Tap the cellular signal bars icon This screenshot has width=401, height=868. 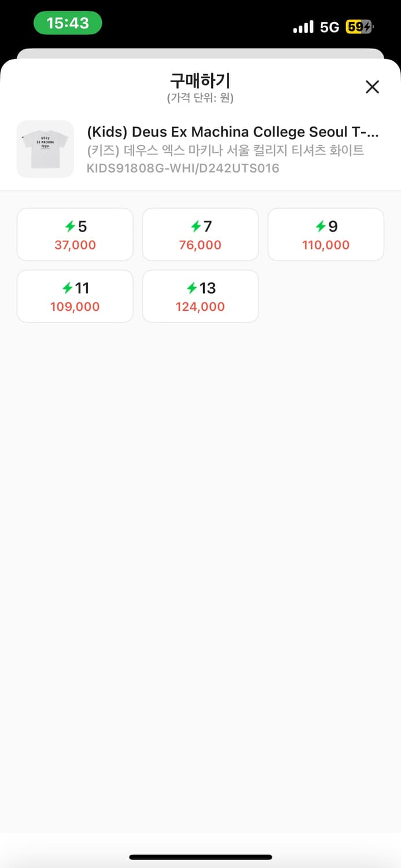(303, 27)
